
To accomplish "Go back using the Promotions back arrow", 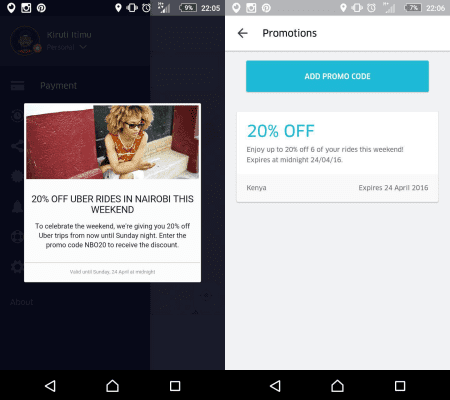I will tap(242, 33).
